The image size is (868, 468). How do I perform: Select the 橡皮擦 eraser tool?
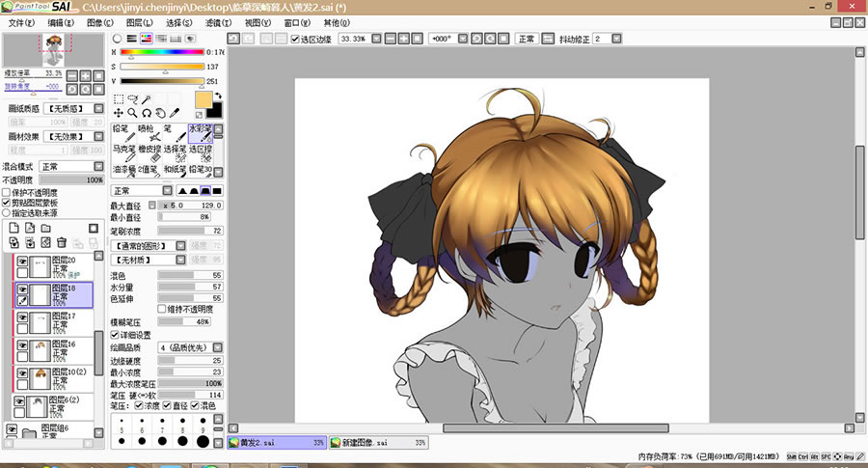click(x=149, y=153)
